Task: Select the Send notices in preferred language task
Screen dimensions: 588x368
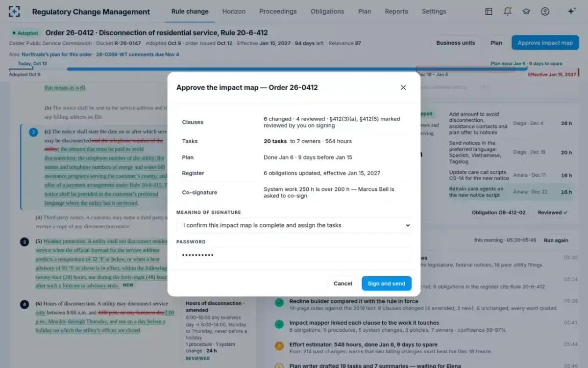Action: point(510,152)
